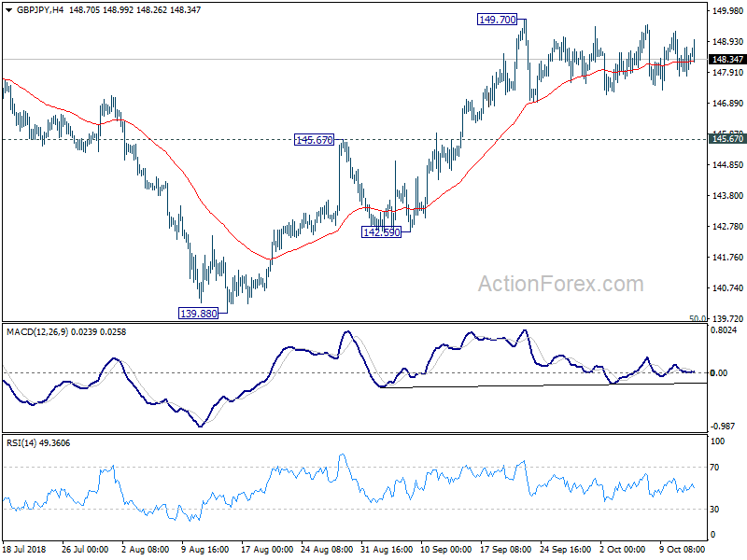Click the 2 Aug 08:00 time label
This screenshot has height=560, width=747.
point(145,549)
